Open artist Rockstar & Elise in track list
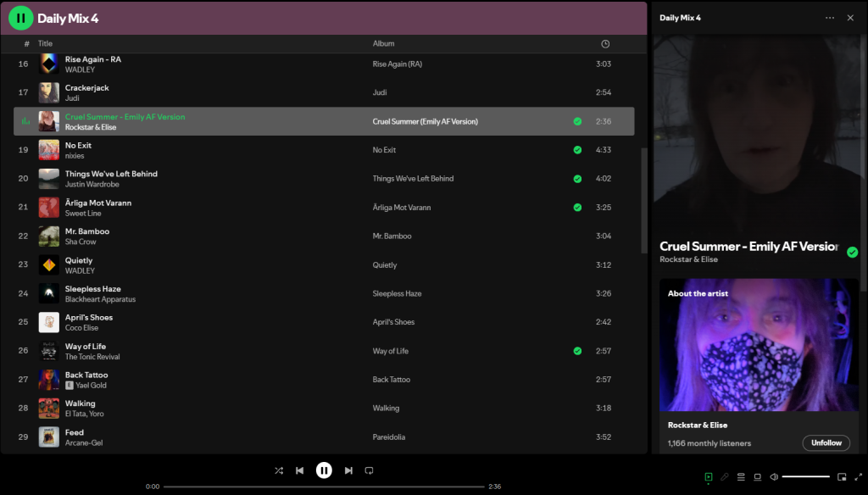Image resolution: width=868 pixels, height=495 pixels. tap(90, 127)
